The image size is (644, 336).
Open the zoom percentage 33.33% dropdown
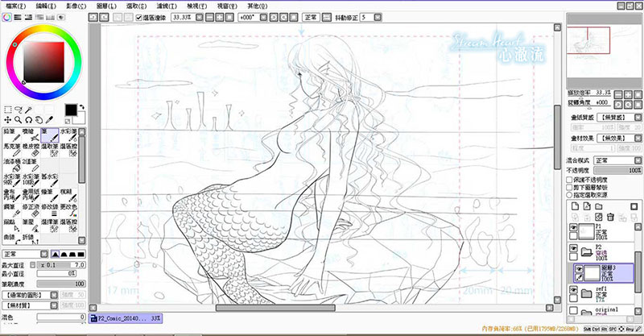(x=199, y=17)
